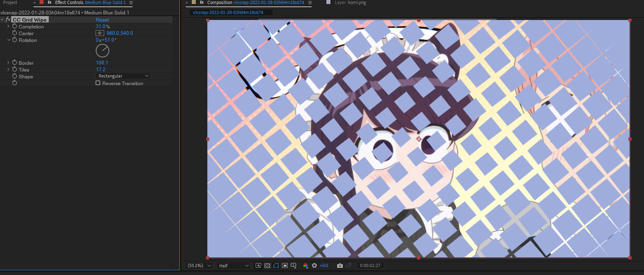The image size is (644, 275).
Task: Click the vlcsnap composition breadcrumb button
Action: click(231, 12)
